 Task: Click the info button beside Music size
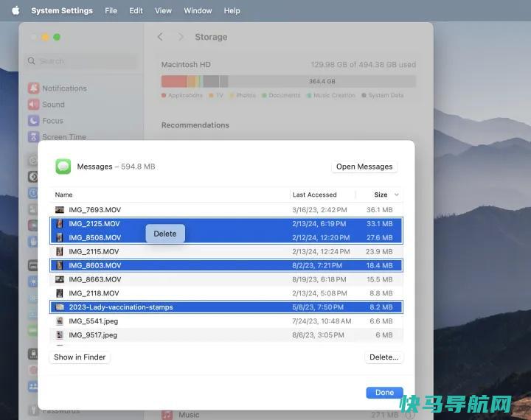410,415
